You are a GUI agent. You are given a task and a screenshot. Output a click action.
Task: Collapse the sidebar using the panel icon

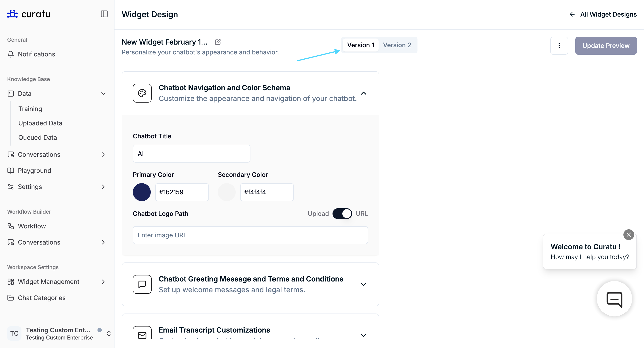coord(104,14)
